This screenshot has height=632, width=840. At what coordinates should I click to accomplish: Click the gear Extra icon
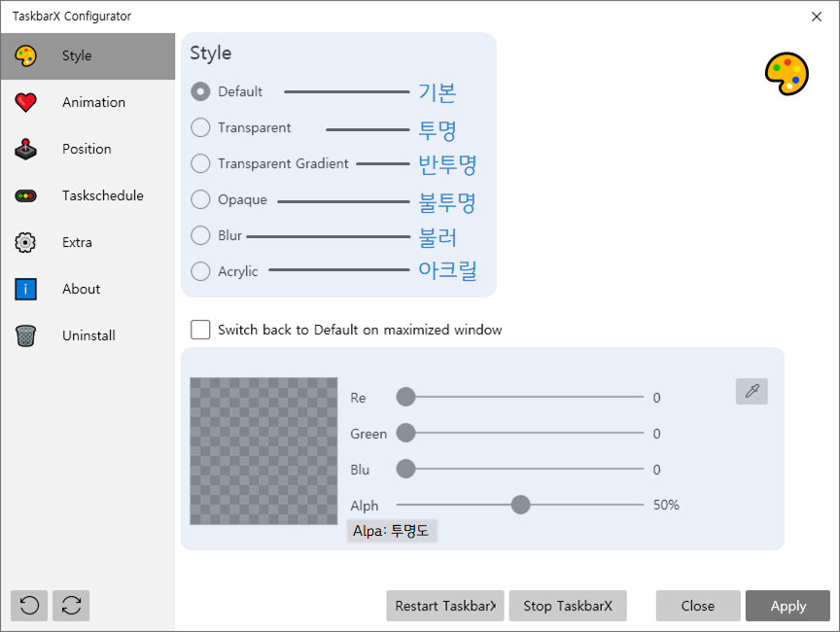coord(25,243)
